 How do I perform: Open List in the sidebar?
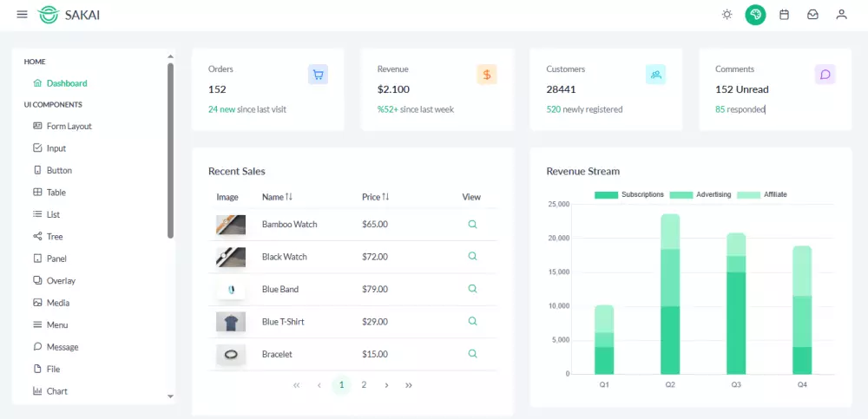pos(47,215)
